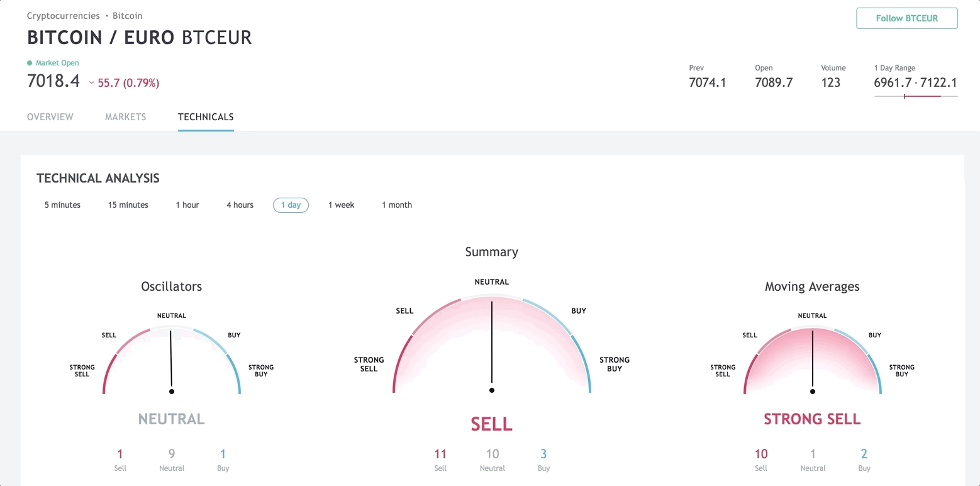Choose the 1 hour interval
The height and width of the screenshot is (486, 980).
click(187, 205)
